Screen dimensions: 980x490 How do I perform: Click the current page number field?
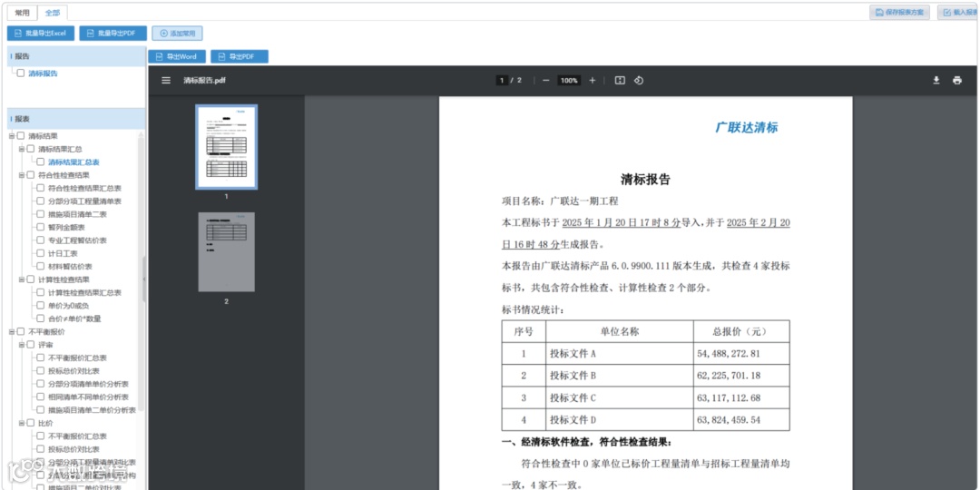pos(501,81)
